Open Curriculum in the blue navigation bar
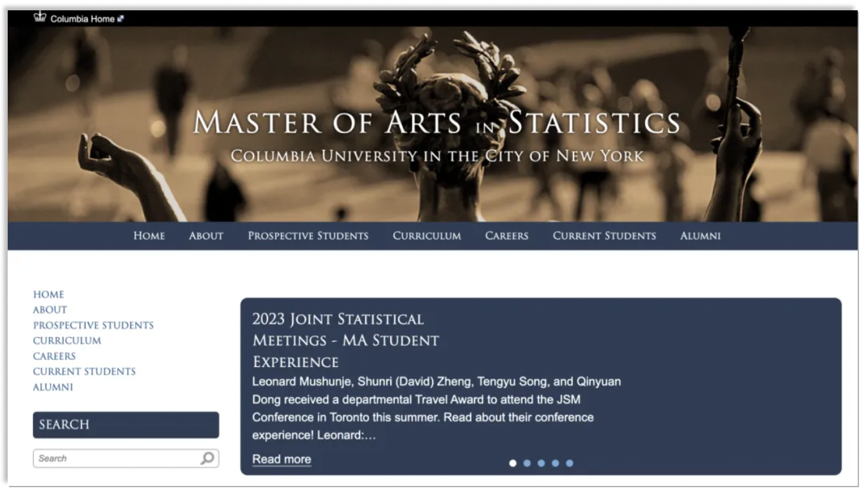The image size is (868, 493). click(427, 236)
